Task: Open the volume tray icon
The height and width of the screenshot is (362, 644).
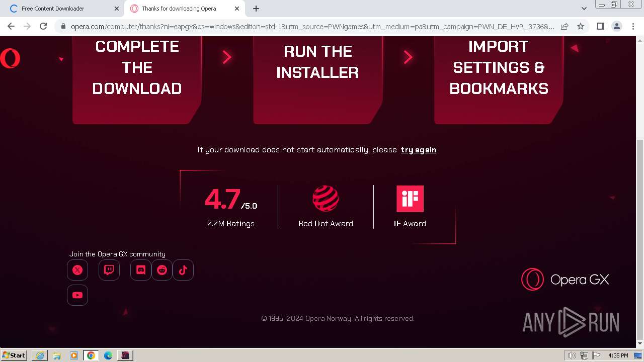Action: click(x=572, y=355)
